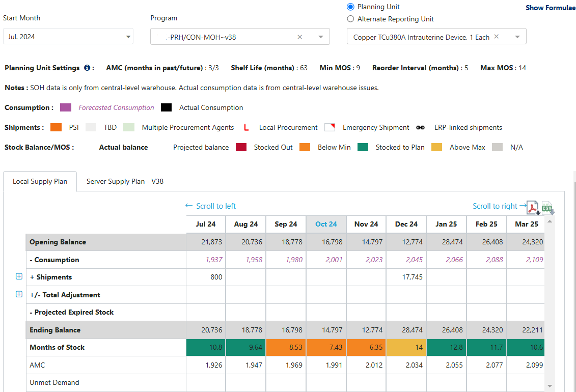Open the Program dropdown arrow
Image resolution: width=576 pixels, height=392 pixels.
[x=321, y=37]
